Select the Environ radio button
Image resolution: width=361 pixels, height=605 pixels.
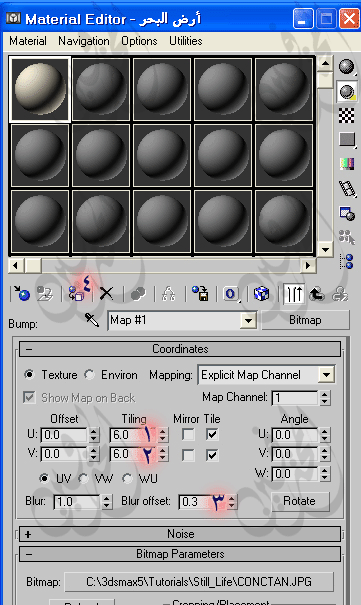point(89,375)
